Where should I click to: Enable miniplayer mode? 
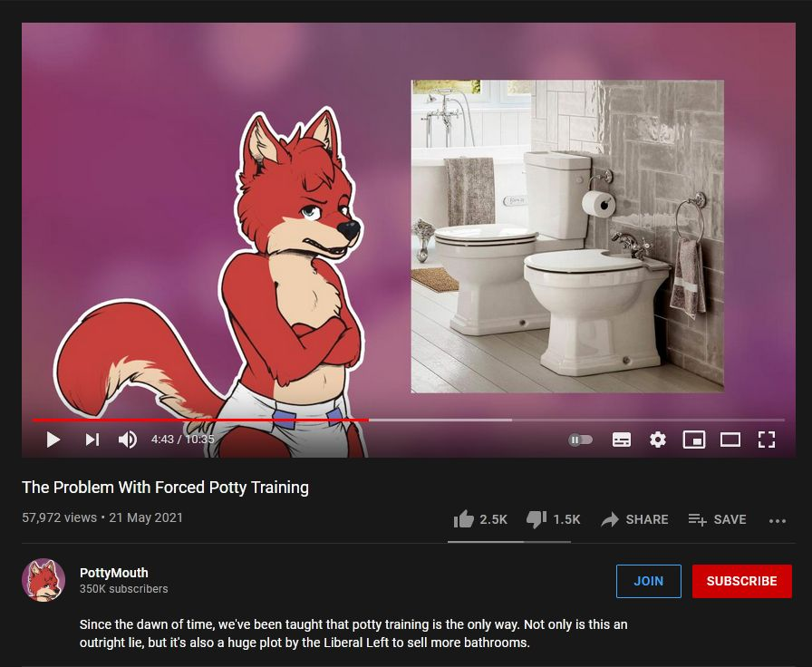(x=694, y=440)
